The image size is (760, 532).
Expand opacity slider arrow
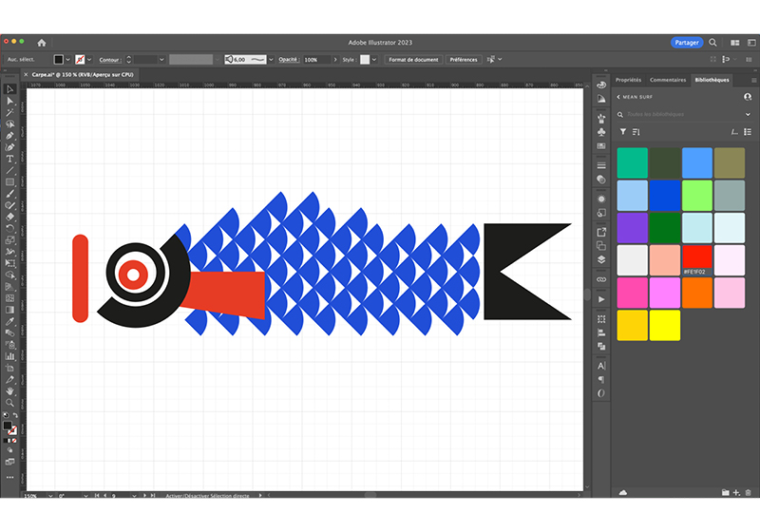pos(335,60)
